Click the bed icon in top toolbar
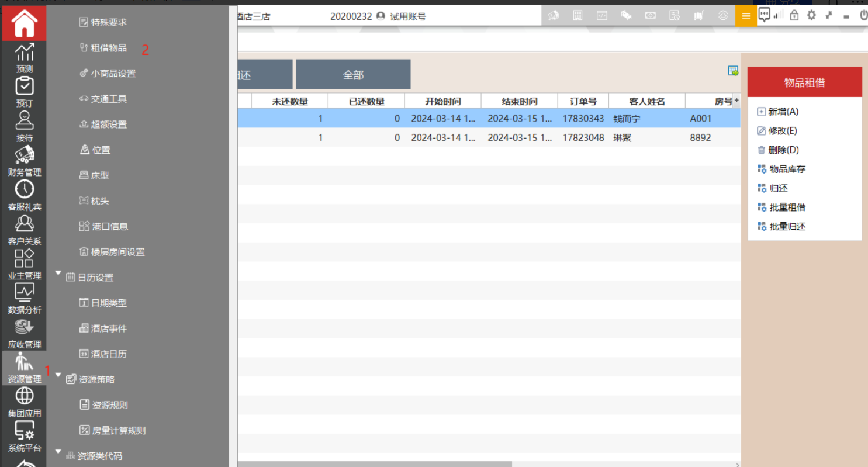The image size is (868, 467). coord(626,16)
